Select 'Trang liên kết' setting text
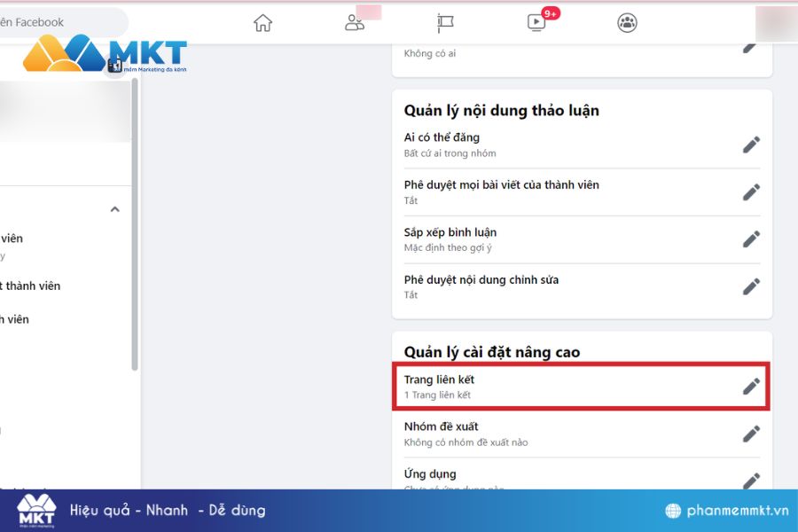The height and width of the screenshot is (532, 798). click(439, 379)
